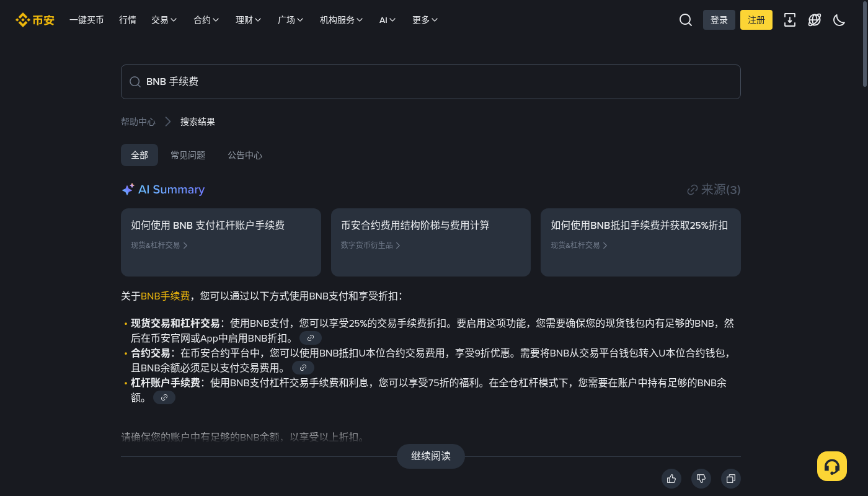Click highlighted BNB手续费 text in summary
This screenshot has width=868, height=496.
click(166, 296)
